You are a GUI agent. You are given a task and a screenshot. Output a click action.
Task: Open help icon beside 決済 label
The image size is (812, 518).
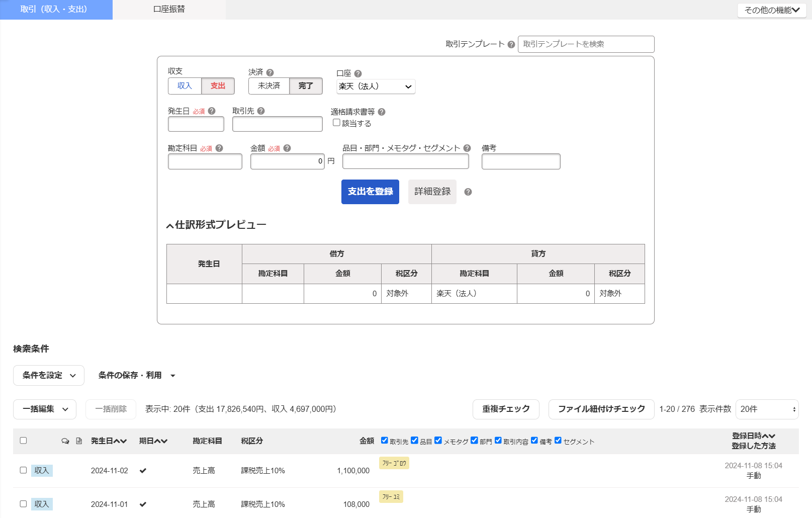pyautogui.click(x=270, y=72)
